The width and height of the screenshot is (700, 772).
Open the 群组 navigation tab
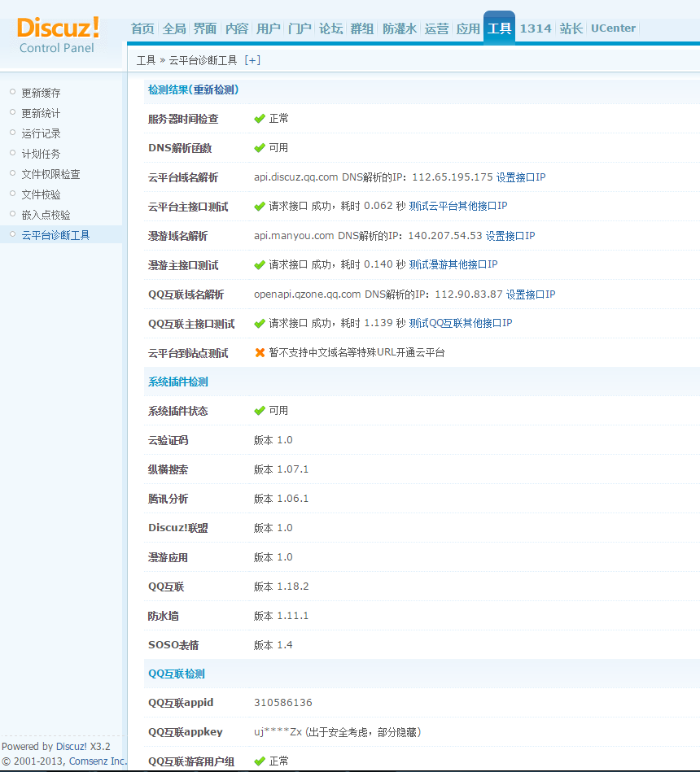362,28
